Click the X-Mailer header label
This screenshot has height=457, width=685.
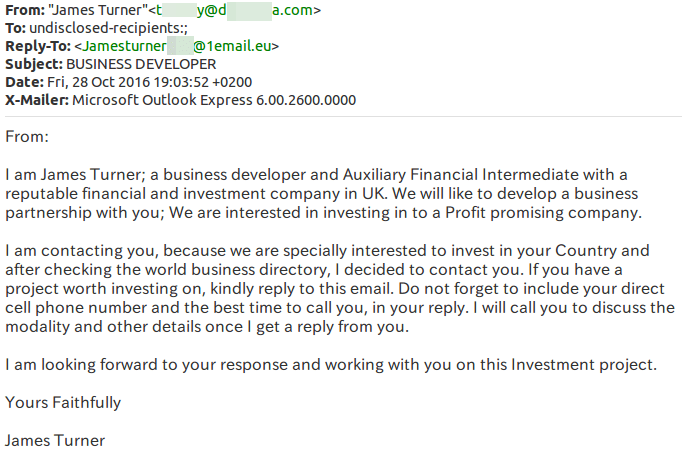click(x=37, y=100)
